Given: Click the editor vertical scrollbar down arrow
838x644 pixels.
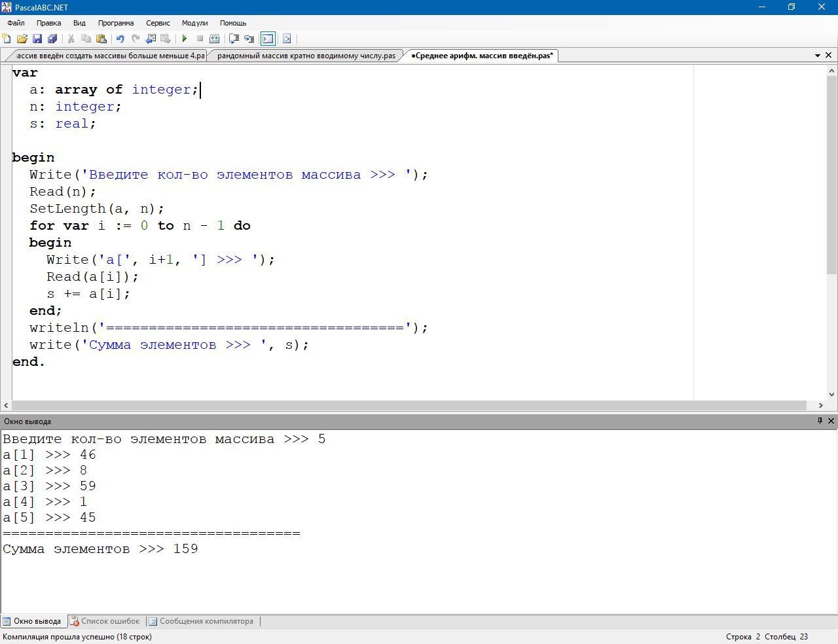Looking at the screenshot, I should [832, 394].
